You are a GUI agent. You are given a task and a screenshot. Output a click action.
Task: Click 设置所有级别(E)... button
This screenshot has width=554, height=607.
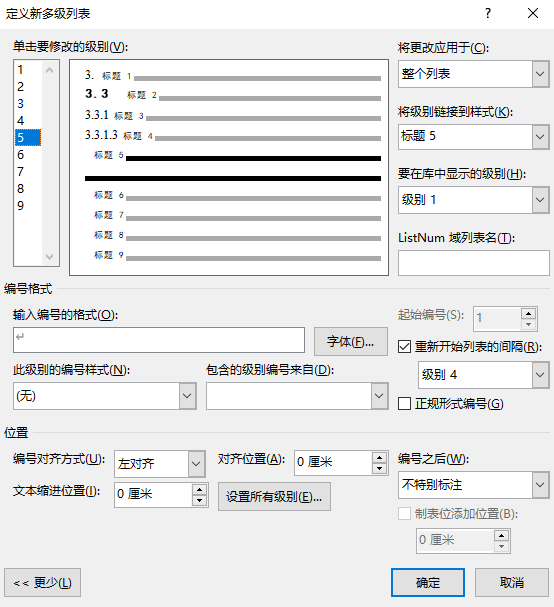tap(274, 497)
